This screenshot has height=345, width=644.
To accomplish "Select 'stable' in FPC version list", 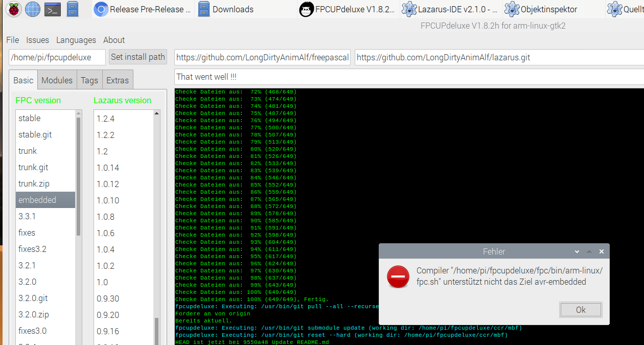I will 45,118.
